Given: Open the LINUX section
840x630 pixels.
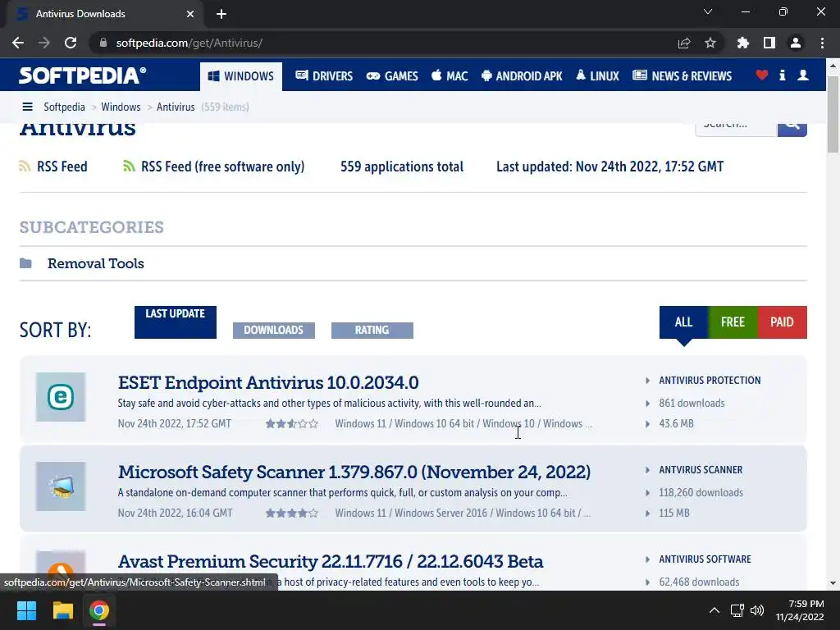Looking at the screenshot, I should coord(597,76).
